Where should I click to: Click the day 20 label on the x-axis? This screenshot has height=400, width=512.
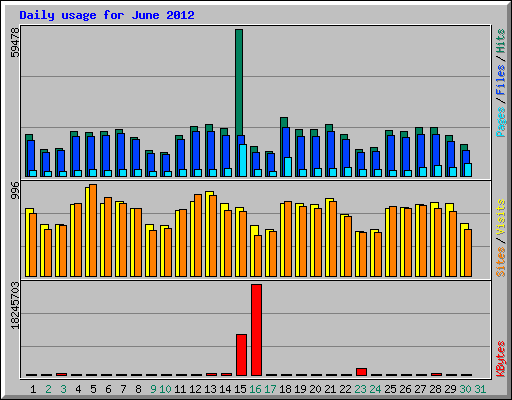coord(315,389)
